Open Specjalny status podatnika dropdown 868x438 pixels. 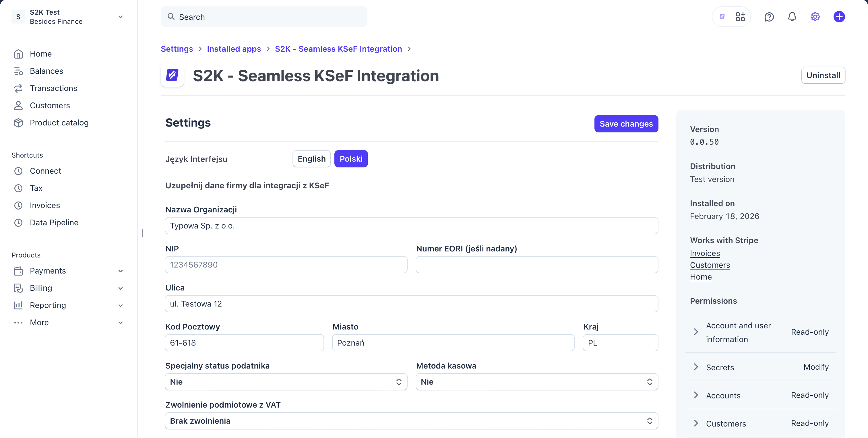(x=286, y=381)
